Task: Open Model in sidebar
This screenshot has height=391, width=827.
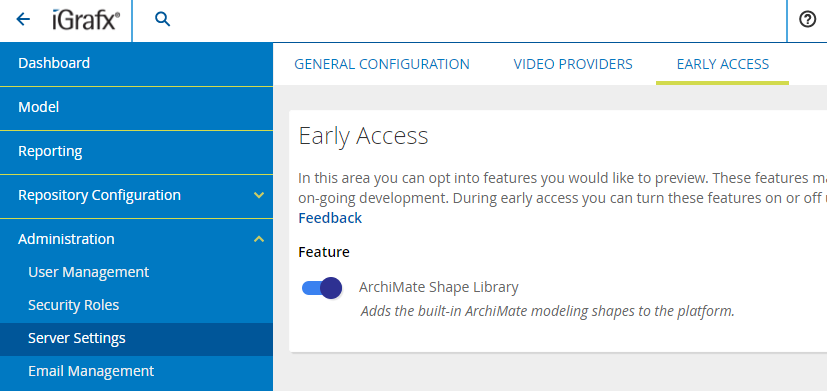Action: click(137, 108)
